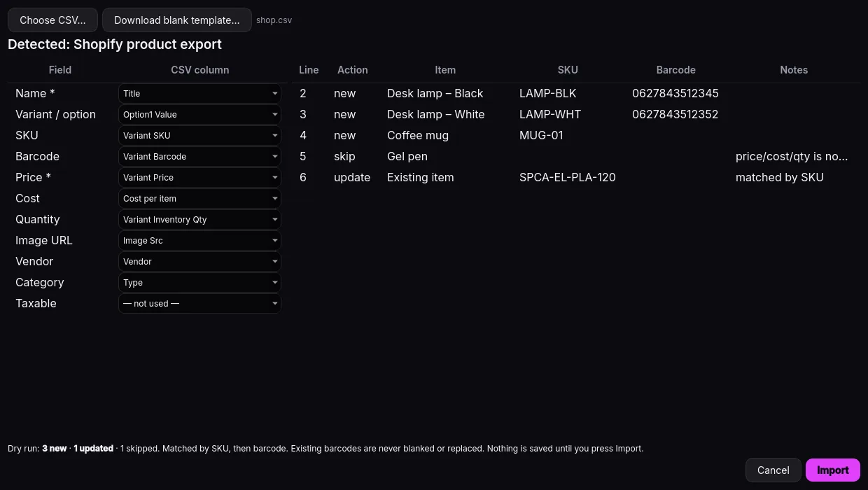Screen dimensions: 868x490
Task: Open the Vendor mapping dropdown
Action: [x=199, y=262]
